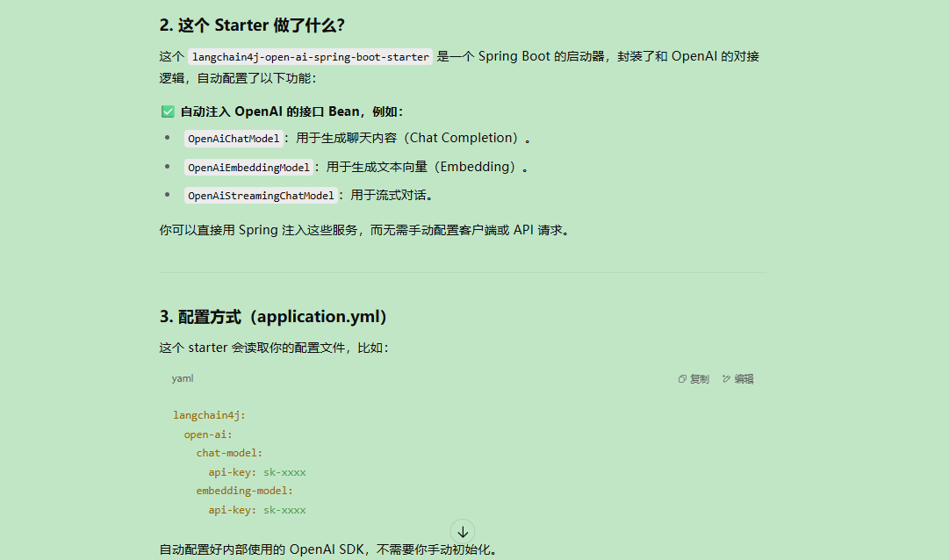The height and width of the screenshot is (560, 949).
Task: Click the 'chat-model:' line in the yaml code
Action: point(229,453)
